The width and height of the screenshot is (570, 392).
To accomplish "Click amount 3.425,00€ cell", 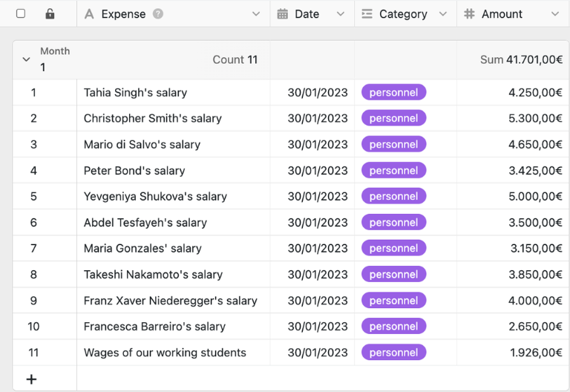I will click(513, 171).
